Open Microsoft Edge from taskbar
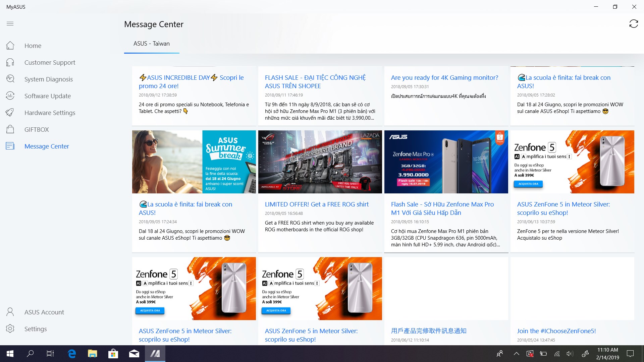 tap(72, 354)
